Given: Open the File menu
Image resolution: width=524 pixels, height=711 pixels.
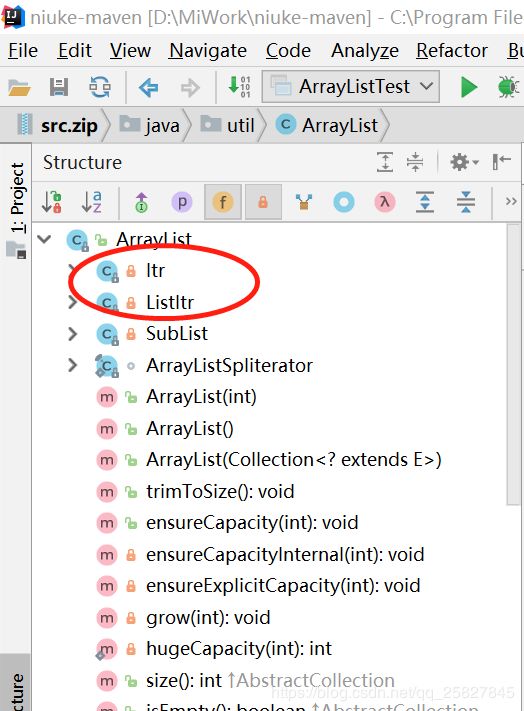Looking at the screenshot, I should (23, 50).
